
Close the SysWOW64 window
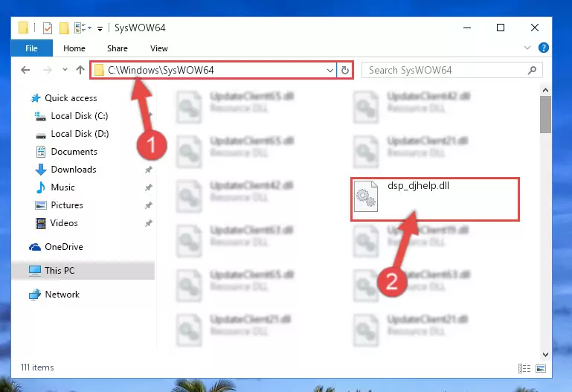click(534, 28)
